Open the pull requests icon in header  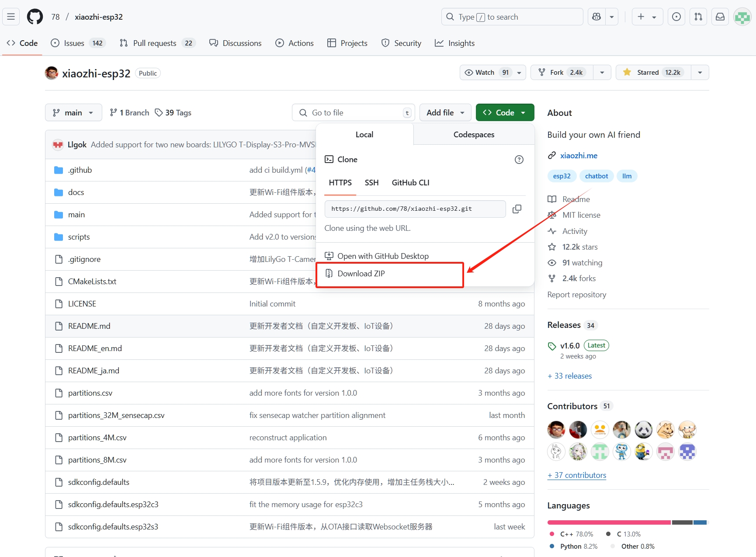698,17
